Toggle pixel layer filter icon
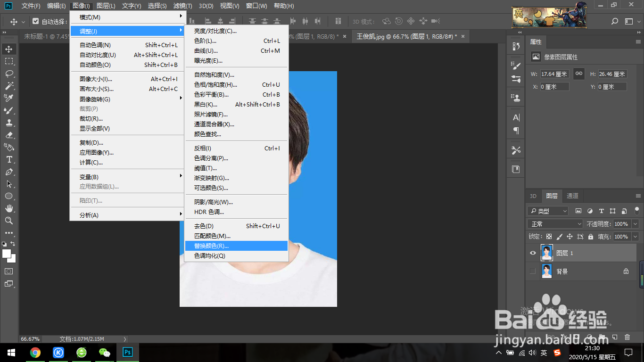This screenshot has width=644, height=362. [578, 211]
